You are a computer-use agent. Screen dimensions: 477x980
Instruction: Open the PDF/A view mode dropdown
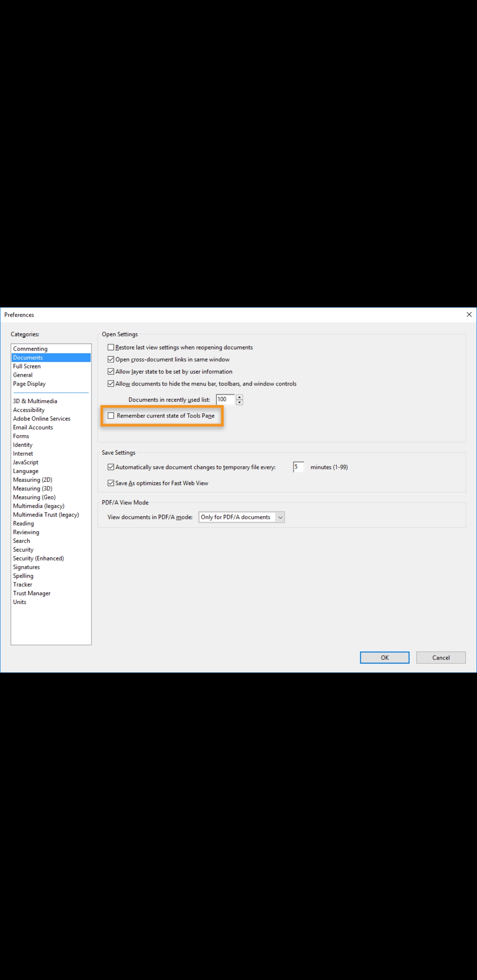[x=241, y=517]
